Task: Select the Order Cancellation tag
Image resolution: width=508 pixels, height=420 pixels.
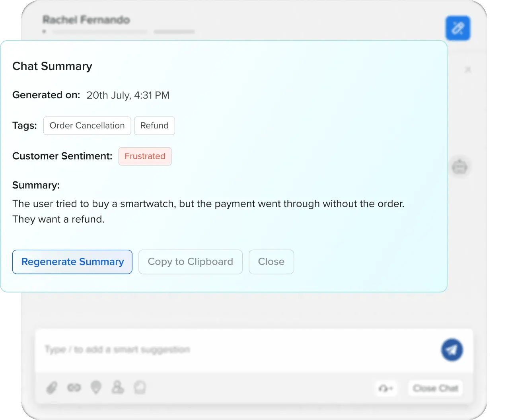Action: click(87, 126)
